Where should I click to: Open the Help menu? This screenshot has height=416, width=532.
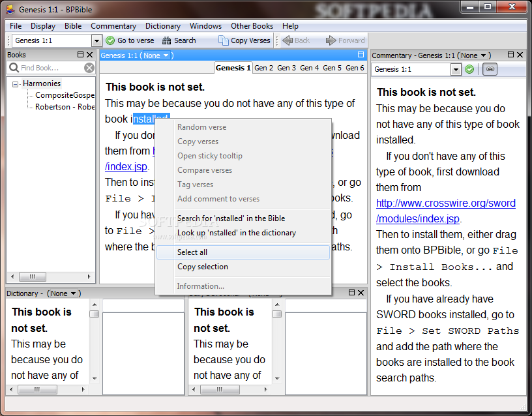290,26
